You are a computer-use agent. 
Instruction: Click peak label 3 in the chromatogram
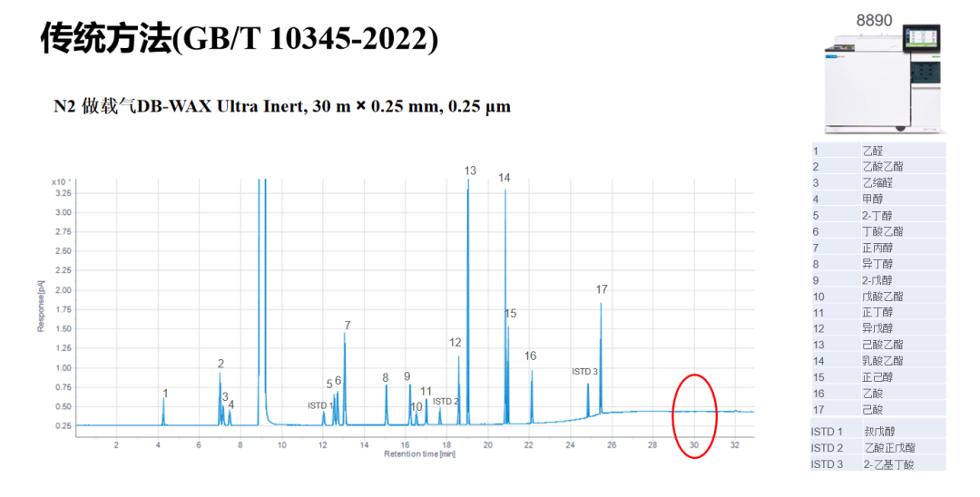pos(225,397)
